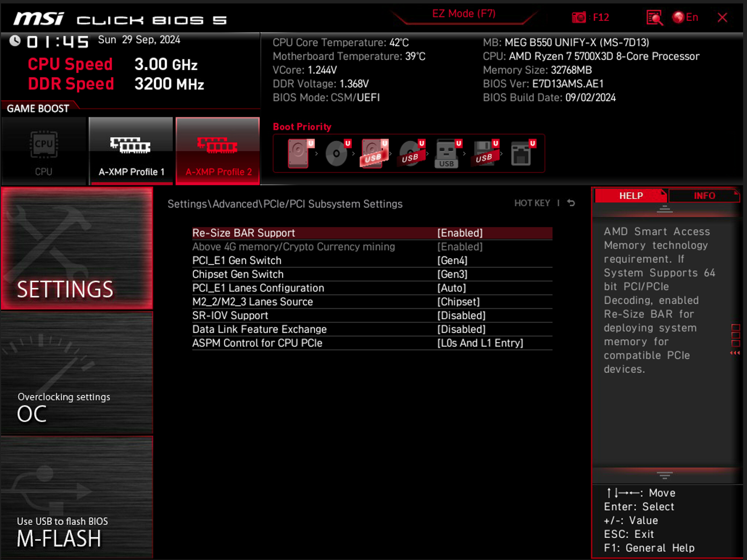Close the BIOS with the X icon

pos(722,18)
